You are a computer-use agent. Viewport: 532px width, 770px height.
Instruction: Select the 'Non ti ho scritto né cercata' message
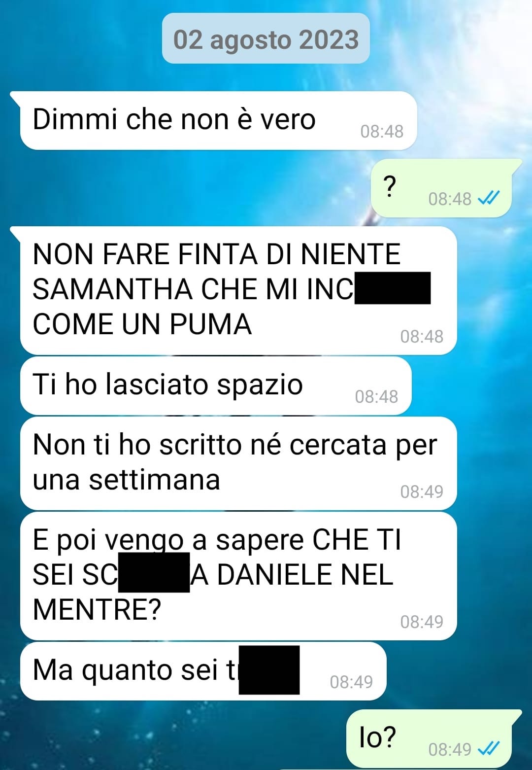238,463
